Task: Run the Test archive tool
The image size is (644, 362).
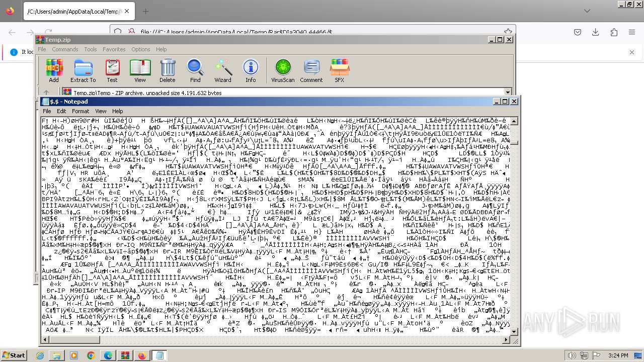Action: 112,70
